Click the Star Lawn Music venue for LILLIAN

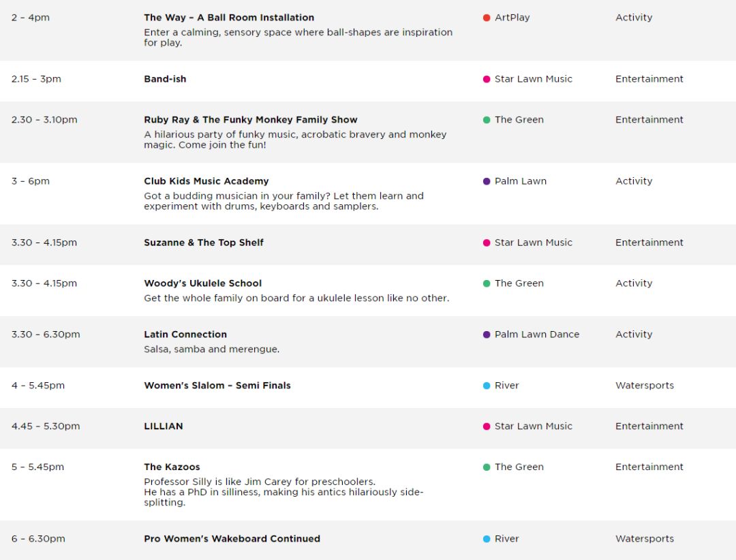point(533,426)
